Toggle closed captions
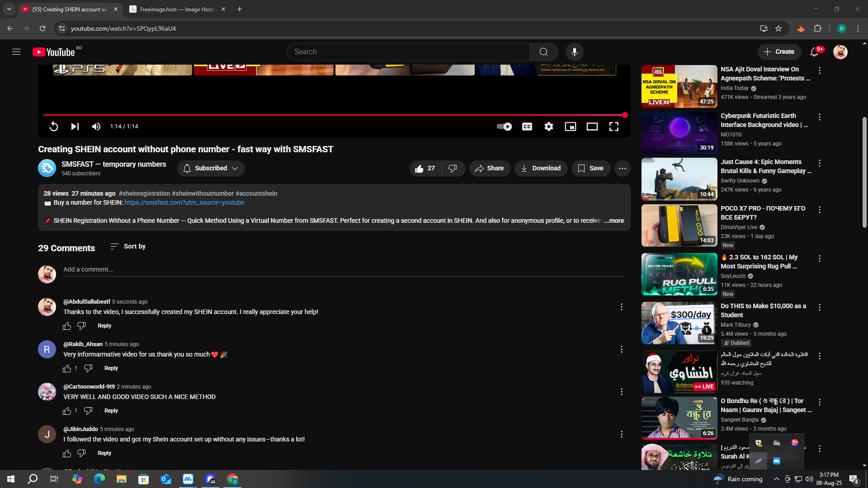868x488 pixels. click(x=527, y=127)
